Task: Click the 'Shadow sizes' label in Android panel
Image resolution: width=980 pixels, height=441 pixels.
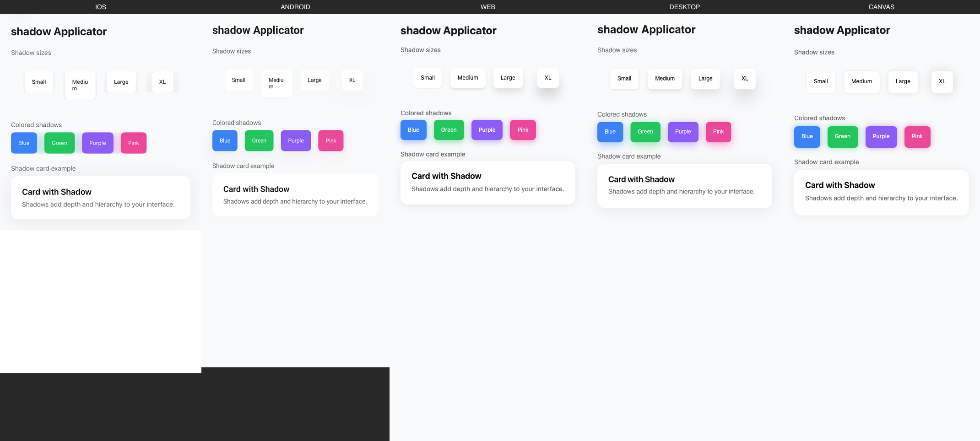Action: click(232, 51)
